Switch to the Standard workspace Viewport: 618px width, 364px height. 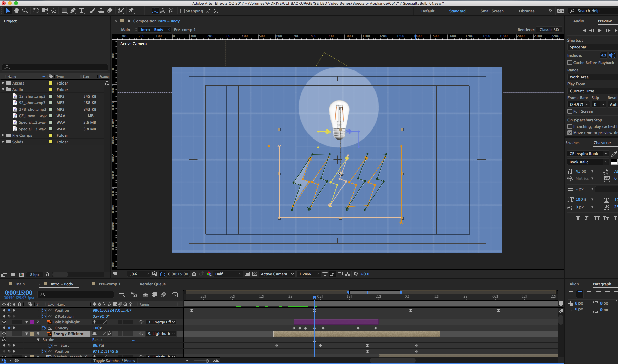457,11
